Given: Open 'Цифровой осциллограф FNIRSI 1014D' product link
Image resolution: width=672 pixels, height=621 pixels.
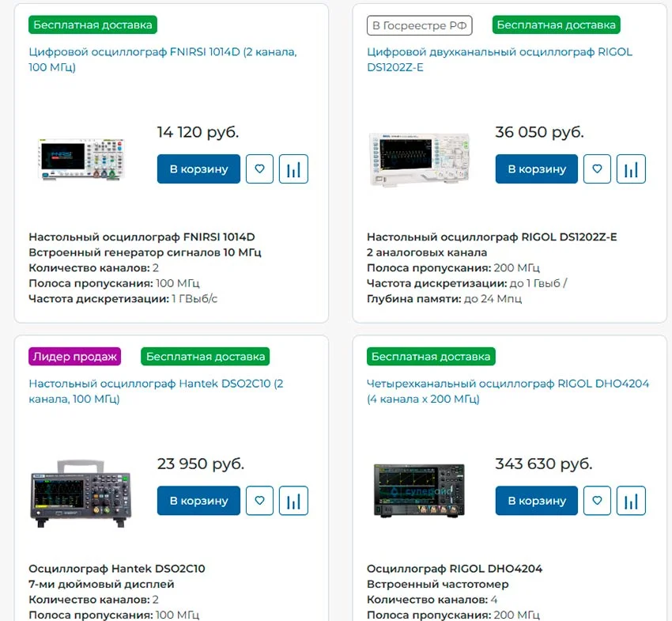Looking at the screenshot, I should [163, 59].
